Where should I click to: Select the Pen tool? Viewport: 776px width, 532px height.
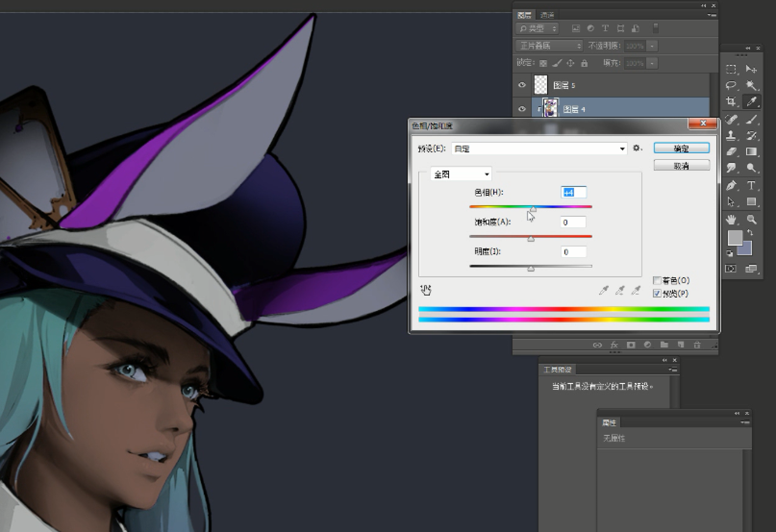[731, 186]
